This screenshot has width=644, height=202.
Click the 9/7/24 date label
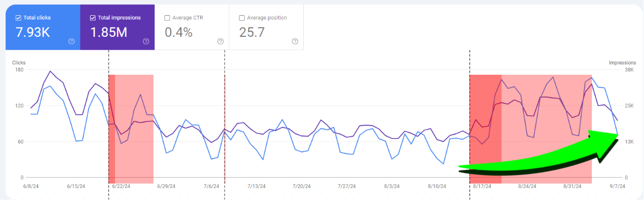tap(617, 186)
